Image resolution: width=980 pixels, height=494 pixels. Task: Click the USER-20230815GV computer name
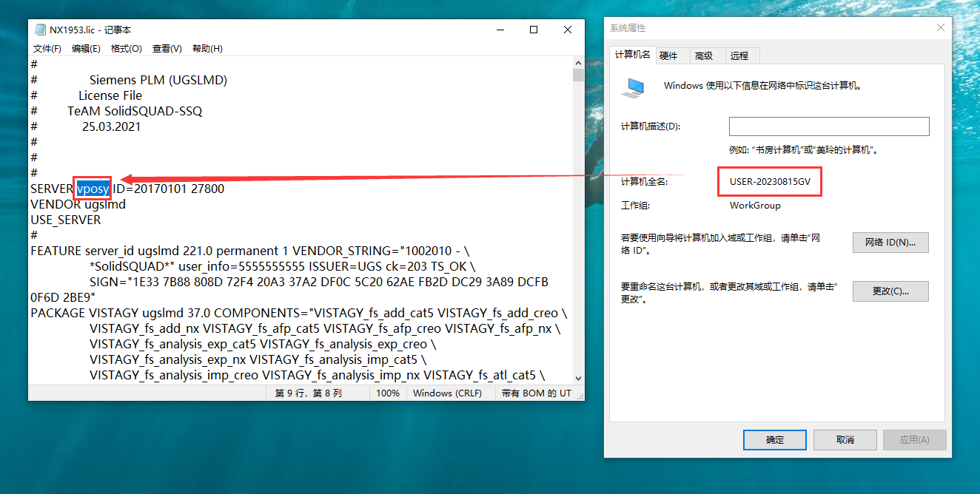pyautogui.click(x=769, y=182)
